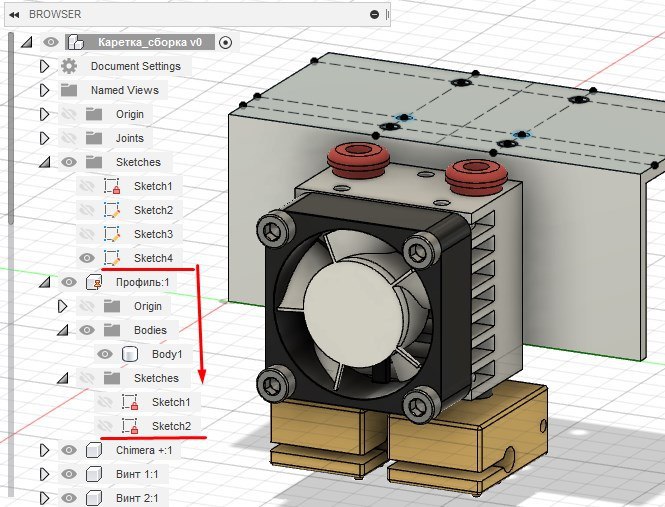Image resolution: width=665 pixels, height=507 pixels.
Task: Expand the top-level Origin node
Action: [45, 114]
